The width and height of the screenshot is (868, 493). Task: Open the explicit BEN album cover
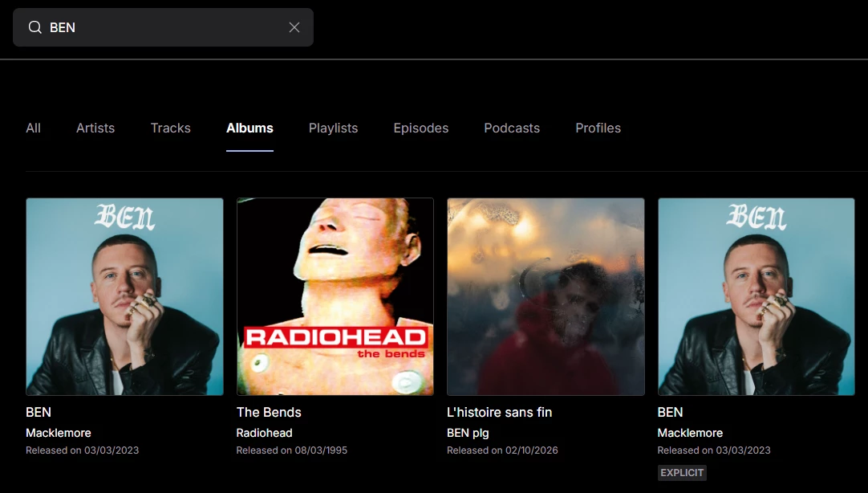coord(756,296)
